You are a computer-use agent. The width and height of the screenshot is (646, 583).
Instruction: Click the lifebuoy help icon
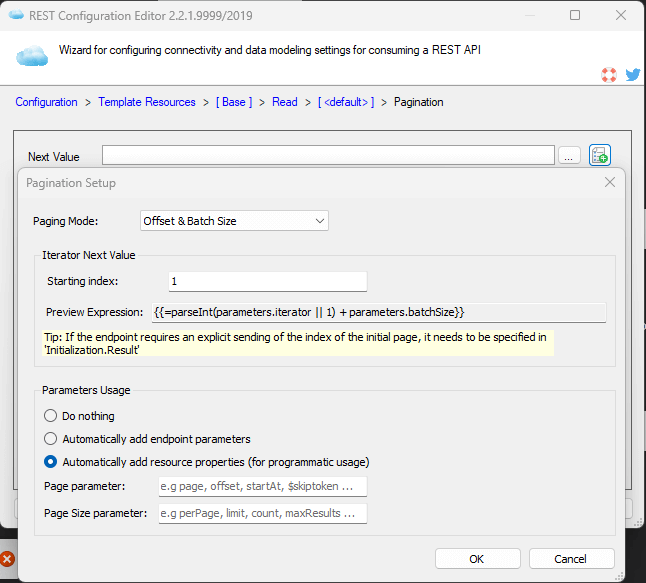[609, 75]
